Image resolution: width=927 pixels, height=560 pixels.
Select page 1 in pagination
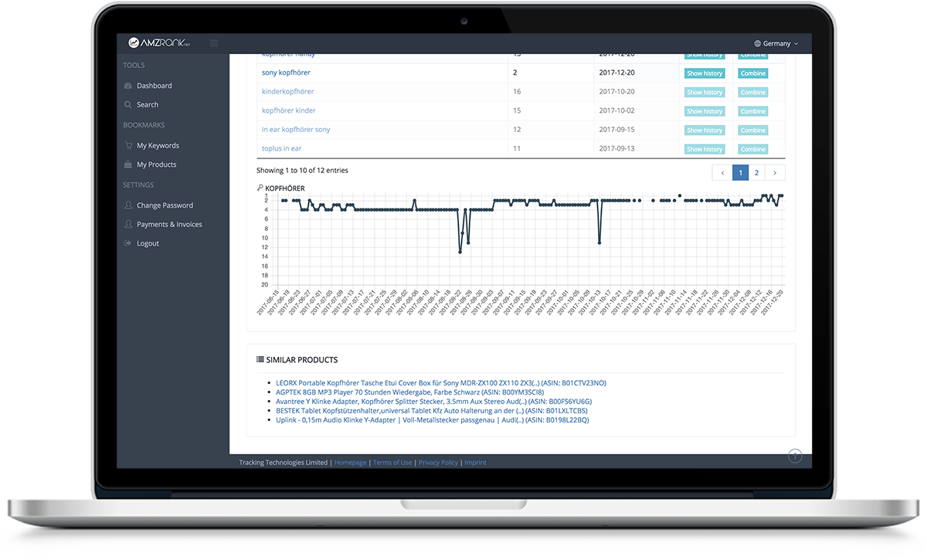tap(740, 173)
